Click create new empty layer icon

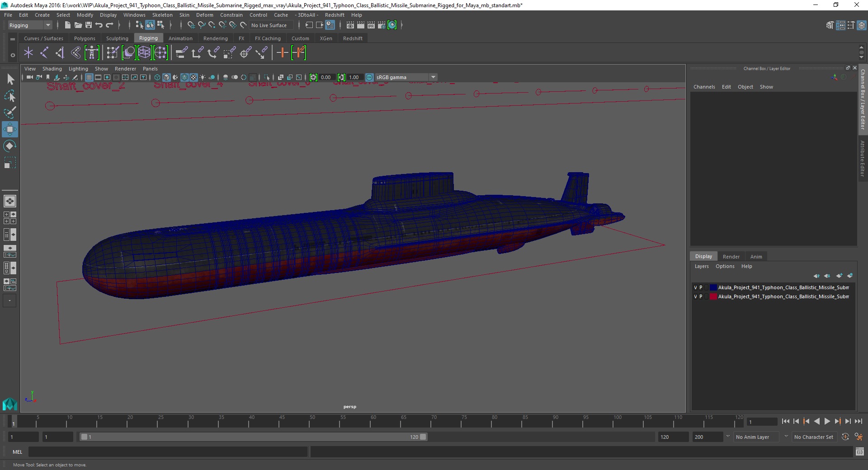pos(840,276)
